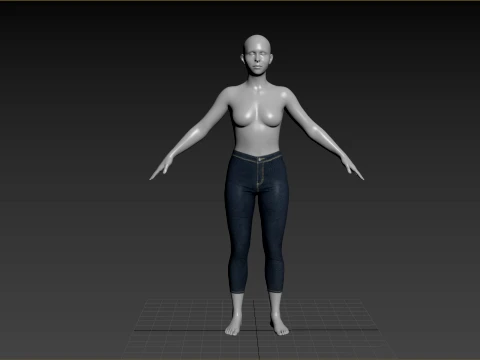Screen dimensions: 480x360
Task: Select the mannequin's bald head
Action: coord(257,55)
